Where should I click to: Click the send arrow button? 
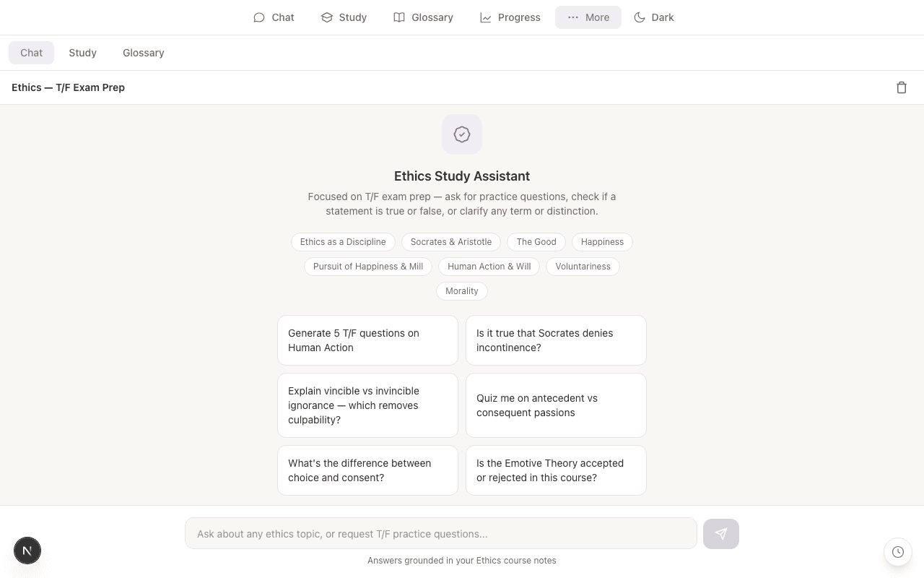721,534
